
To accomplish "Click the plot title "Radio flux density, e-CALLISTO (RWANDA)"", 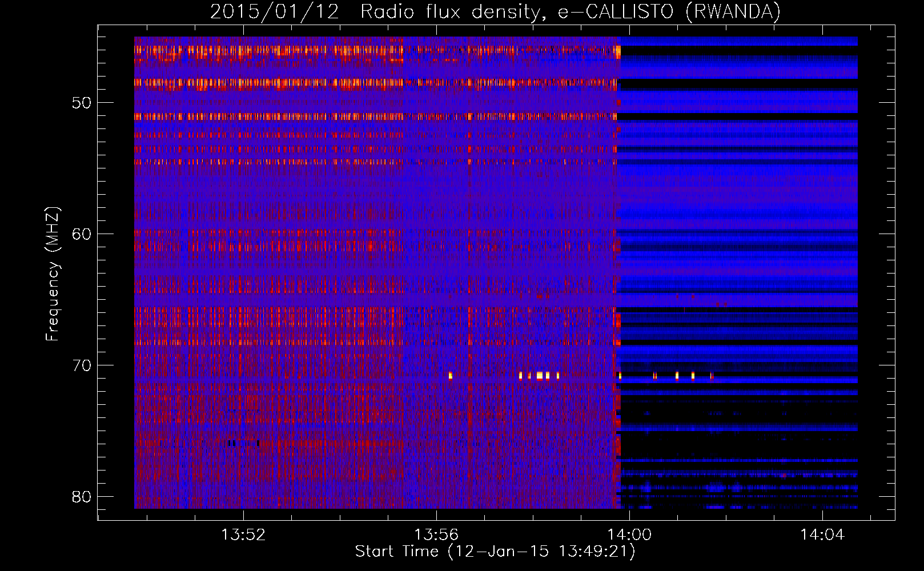I will pos(571,11).
